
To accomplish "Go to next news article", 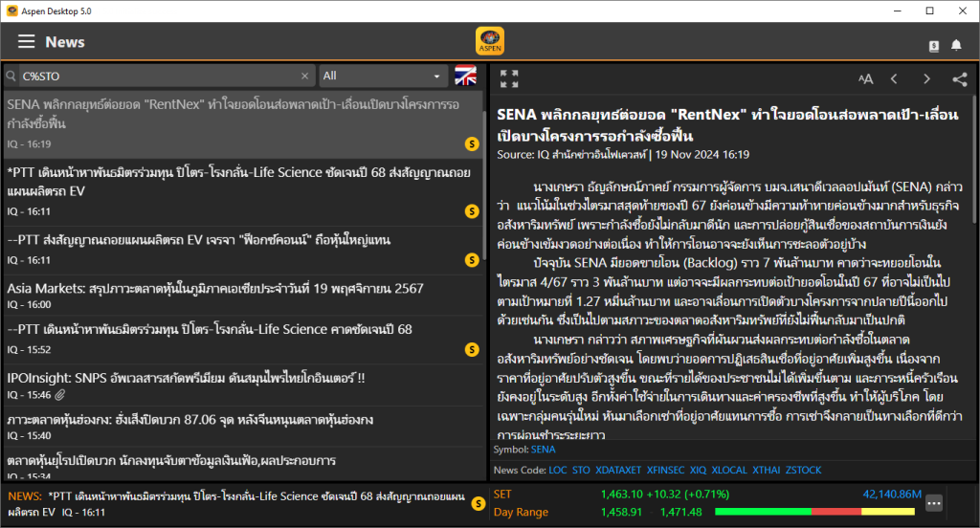I will 926,78.
